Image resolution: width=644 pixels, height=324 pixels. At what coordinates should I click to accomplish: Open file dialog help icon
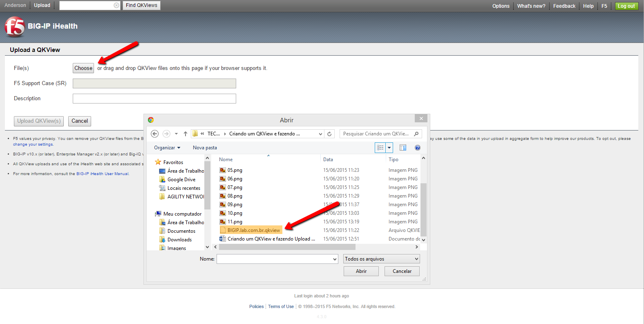coord(417,148)
